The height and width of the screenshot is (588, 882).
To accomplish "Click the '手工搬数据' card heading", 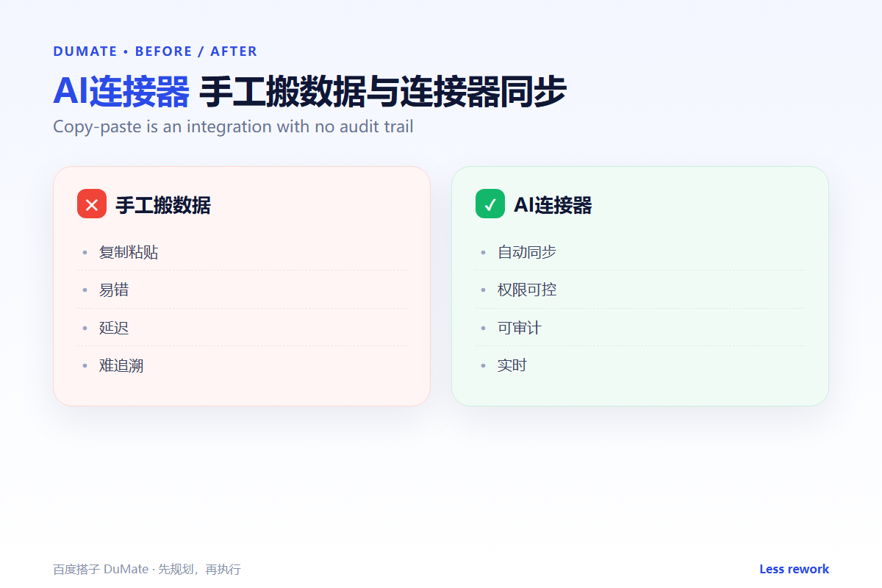I will tap(163, 205).
